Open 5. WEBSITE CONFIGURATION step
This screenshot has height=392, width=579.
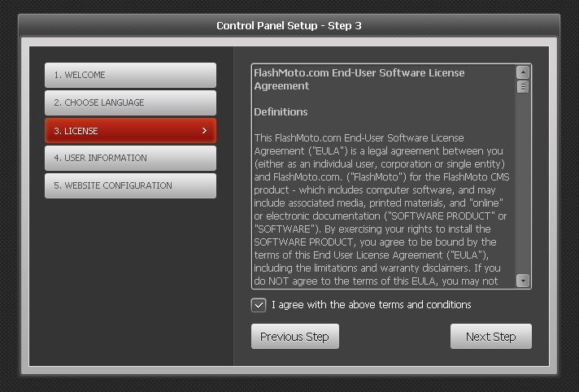[130, 186]
